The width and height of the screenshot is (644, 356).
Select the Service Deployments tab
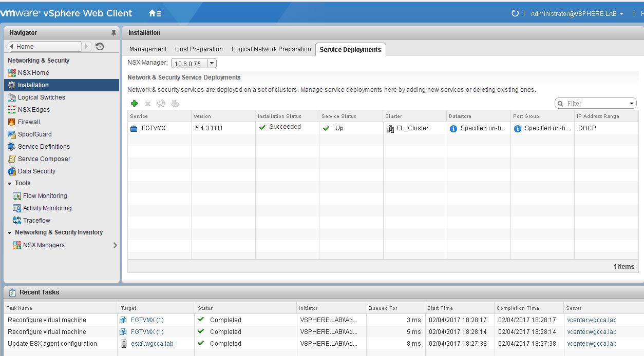tap(350, 49)
